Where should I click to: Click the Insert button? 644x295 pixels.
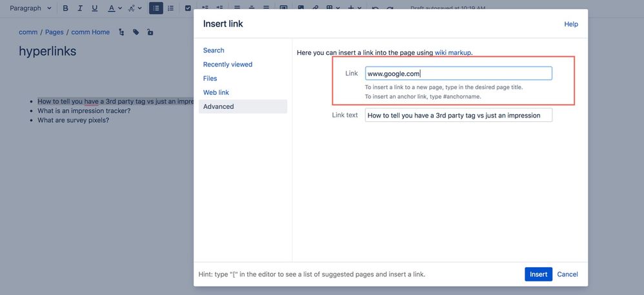(538, 274)
